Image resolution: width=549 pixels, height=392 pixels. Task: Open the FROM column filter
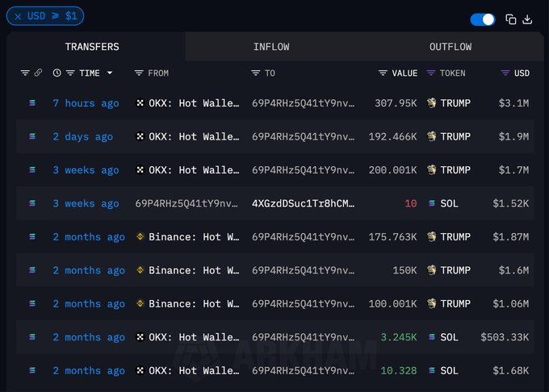[x=139, y=73]
